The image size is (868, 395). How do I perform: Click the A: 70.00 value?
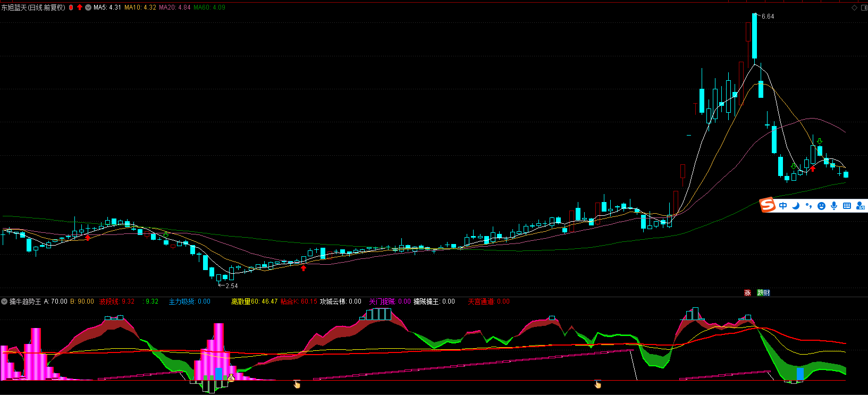point(56,301)
